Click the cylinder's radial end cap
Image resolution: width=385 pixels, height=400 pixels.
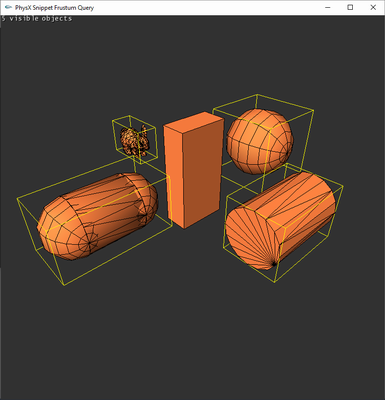[254, 238]
